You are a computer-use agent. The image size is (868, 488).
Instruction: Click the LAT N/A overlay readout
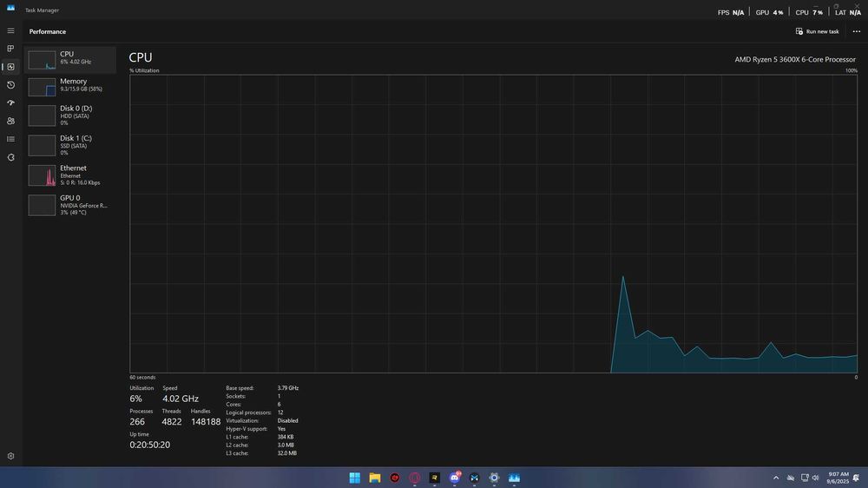(848, 13)
